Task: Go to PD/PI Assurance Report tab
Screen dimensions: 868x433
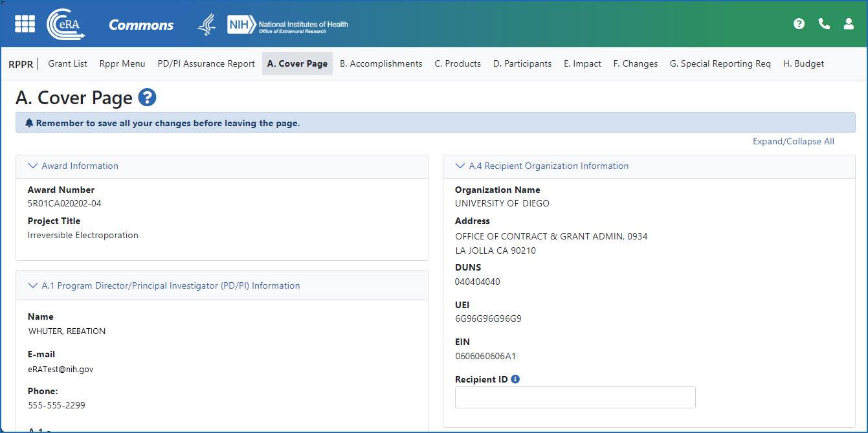Action: (x=206, y=63)
